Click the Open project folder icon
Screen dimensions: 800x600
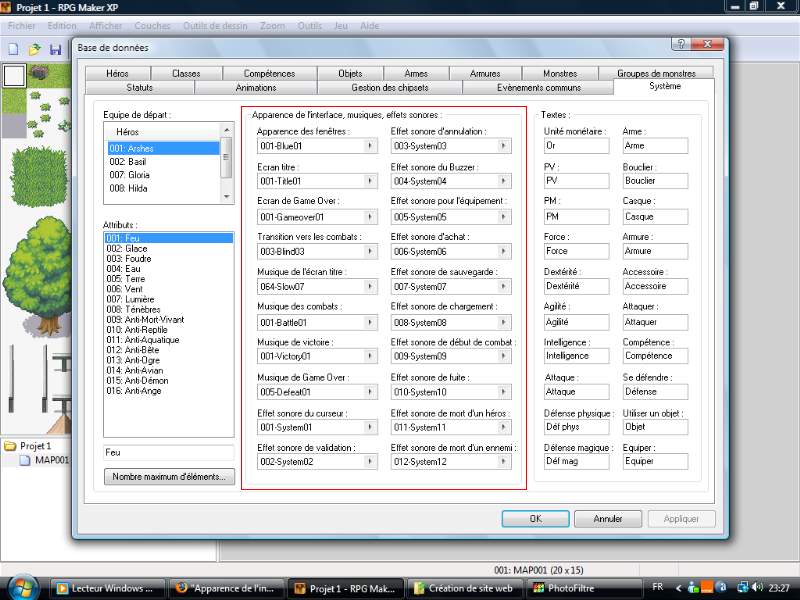(x=34, y=48)
